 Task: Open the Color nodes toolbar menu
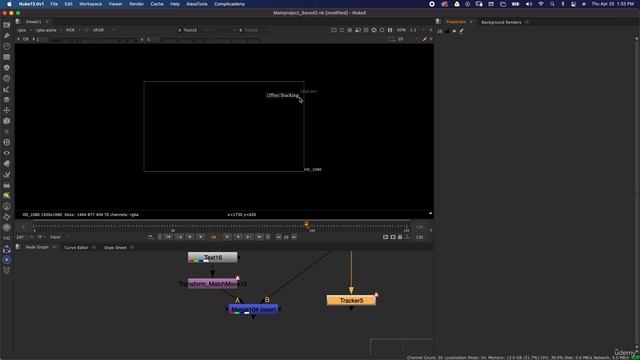(x=7, y=68)
